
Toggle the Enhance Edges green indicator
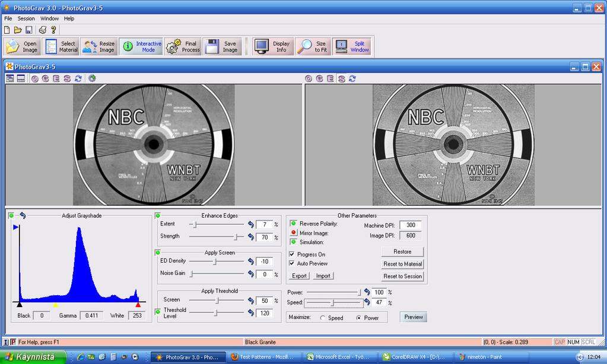coord(158,215)
